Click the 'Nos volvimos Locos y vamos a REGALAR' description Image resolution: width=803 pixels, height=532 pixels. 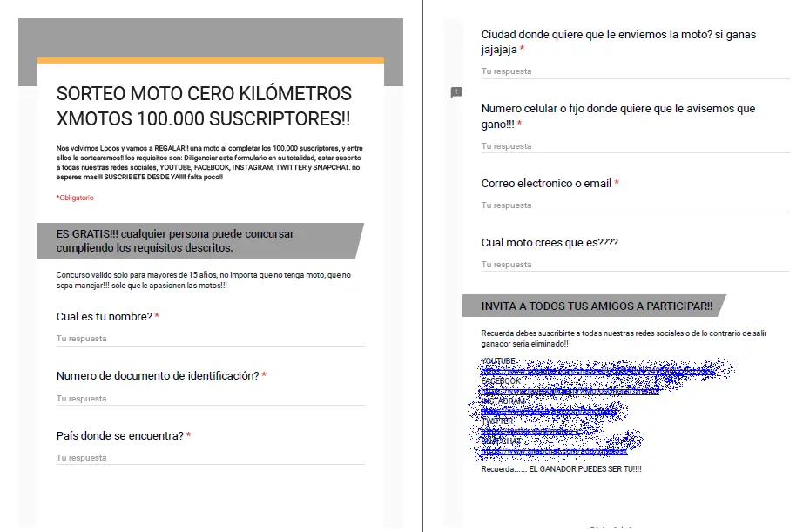pos(209,162)
